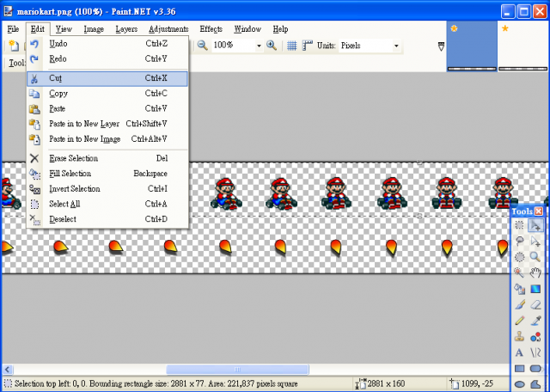This screenshot has height=392, width=550.
Task: Choose Fill Selection menu entry
Action: coord(107,174)
